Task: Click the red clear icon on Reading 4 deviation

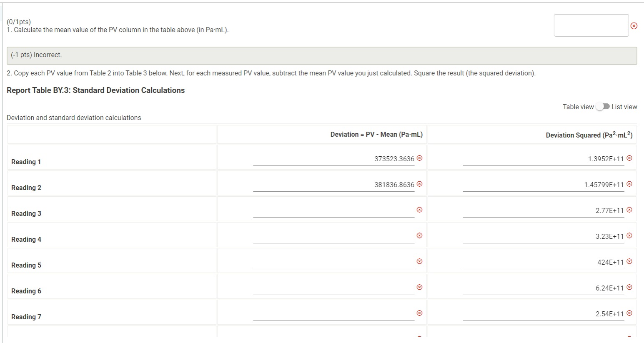Action: point(418,235)
